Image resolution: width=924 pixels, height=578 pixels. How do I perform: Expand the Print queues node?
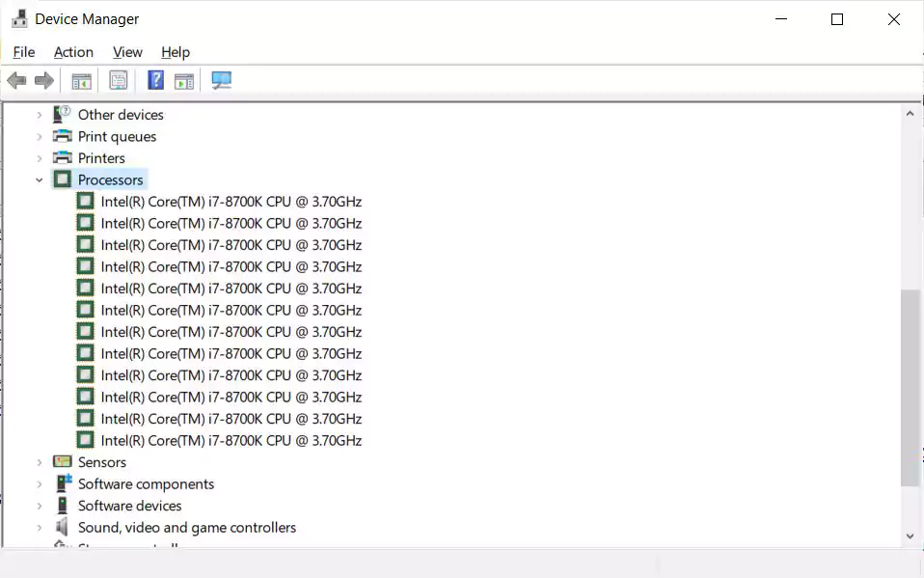pos(39,137)
